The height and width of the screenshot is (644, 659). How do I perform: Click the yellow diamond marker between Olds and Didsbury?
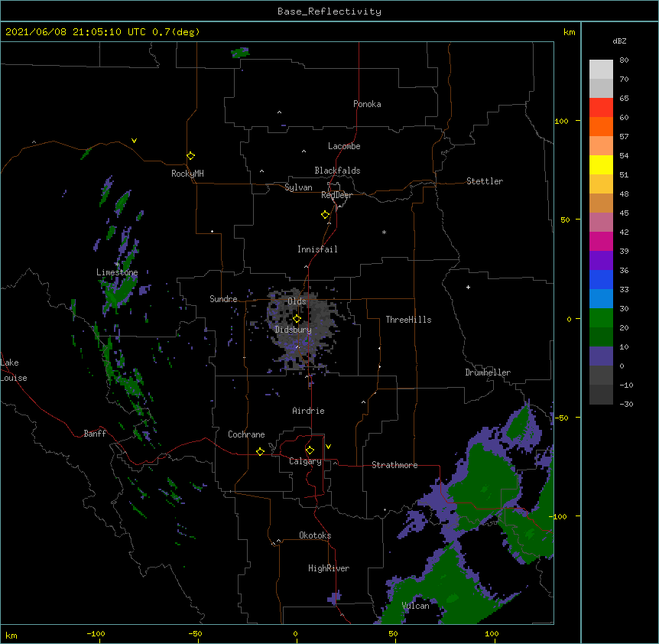coord(297,319)
